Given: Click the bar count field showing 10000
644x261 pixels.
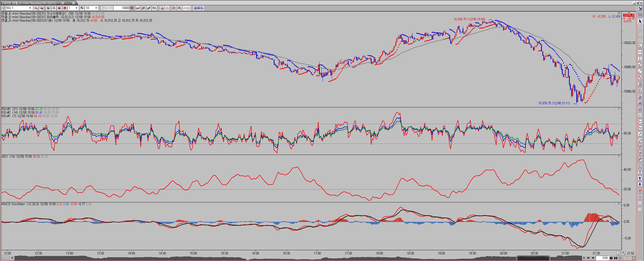Looking at the screenshot, I should click(122, 8).
